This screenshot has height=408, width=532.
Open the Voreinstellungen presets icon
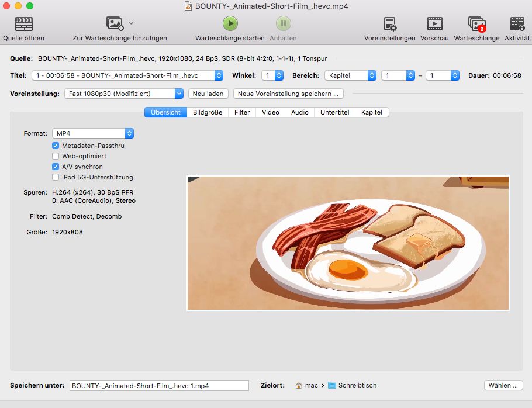point(390,24)
